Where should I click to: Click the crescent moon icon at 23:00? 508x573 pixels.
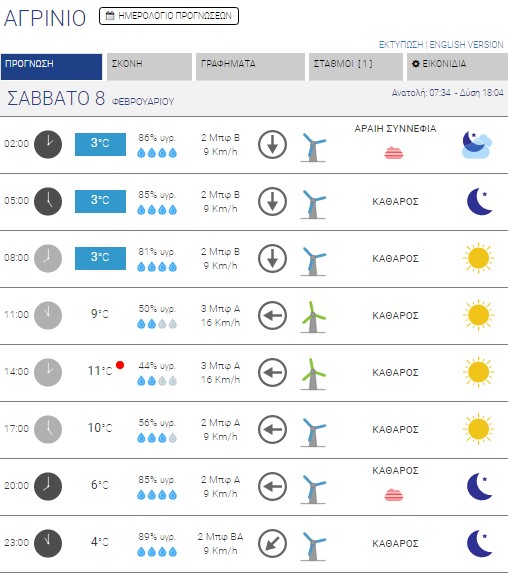[x=479, y=543]
